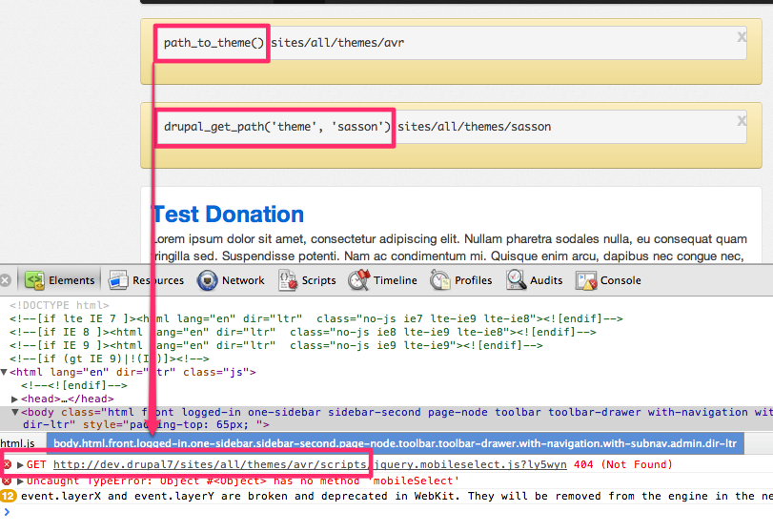Open the Test Donation title link
Viewport: 773px width, 532px height.
(x=228, y=214)
